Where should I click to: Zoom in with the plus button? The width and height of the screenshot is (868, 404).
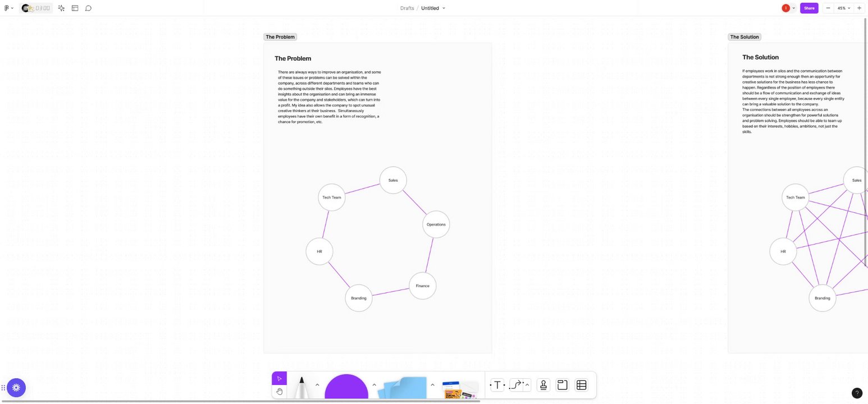point(859,8)
